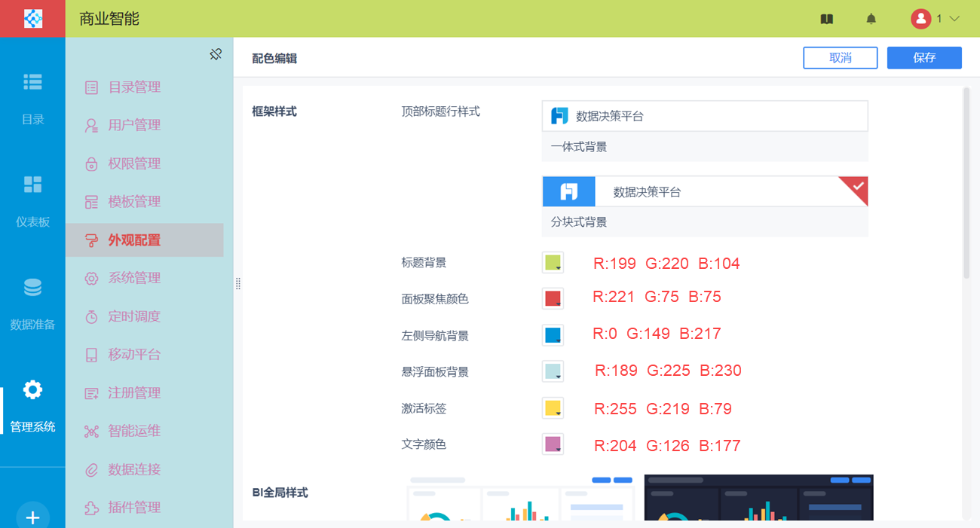This screenshot has width=980, height=528.
Task: Click the 模板管理 icon
Action: [91, 202]
